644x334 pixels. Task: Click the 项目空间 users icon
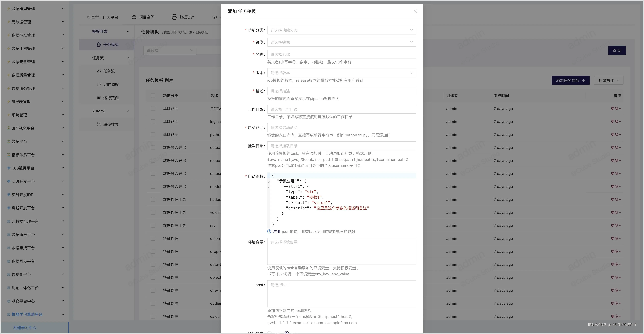pyautogui.click(x=134, y=17)
